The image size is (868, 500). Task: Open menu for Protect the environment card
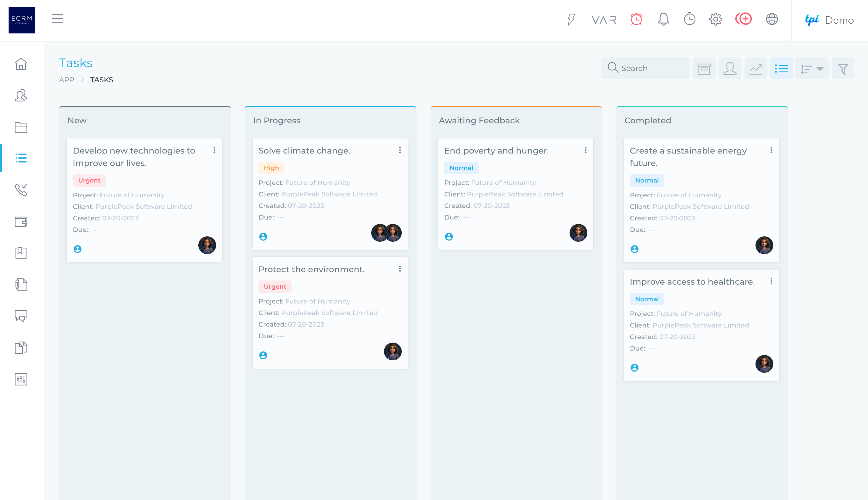click(400, 269)
